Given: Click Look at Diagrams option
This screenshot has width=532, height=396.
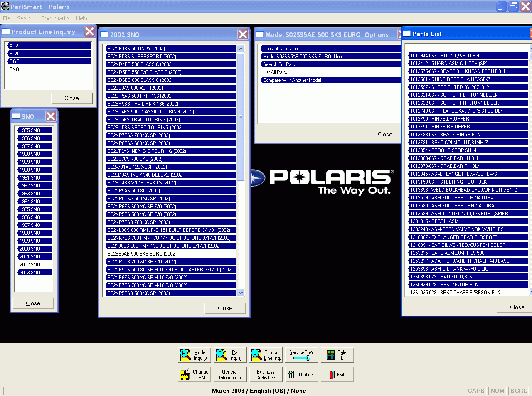Looking at the screenshot, I should tap(331, 49).
